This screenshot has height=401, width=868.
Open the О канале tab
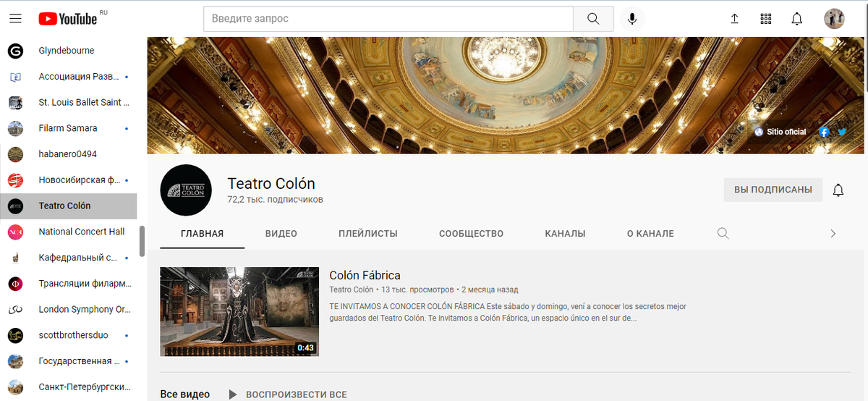(x=650, y=233)
